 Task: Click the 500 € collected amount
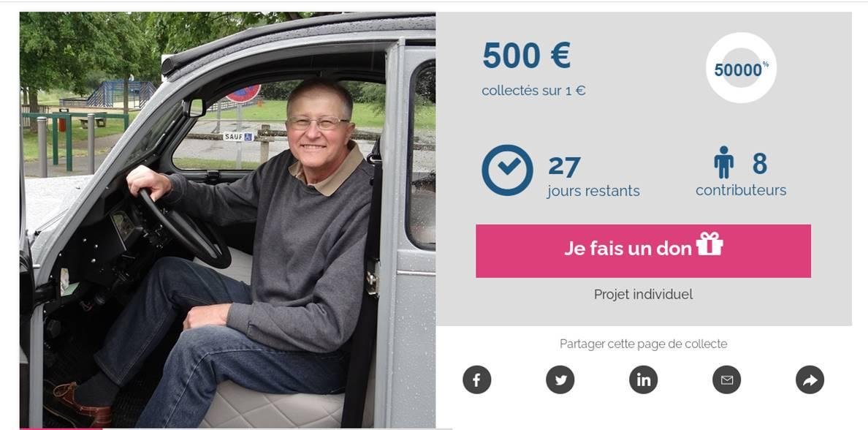point(527,56)
